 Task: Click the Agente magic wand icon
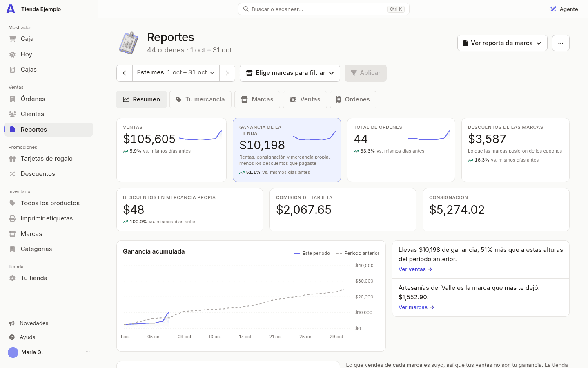[x=553, y=9]
